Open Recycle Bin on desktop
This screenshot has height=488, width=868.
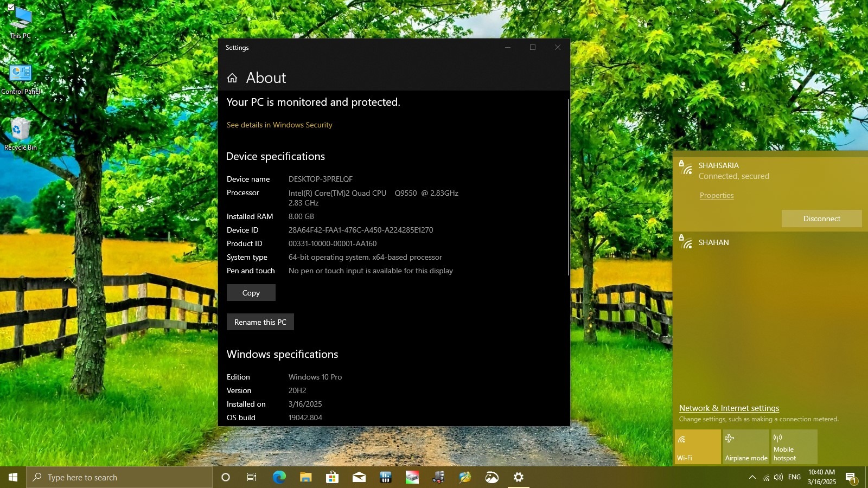[21, 134]
